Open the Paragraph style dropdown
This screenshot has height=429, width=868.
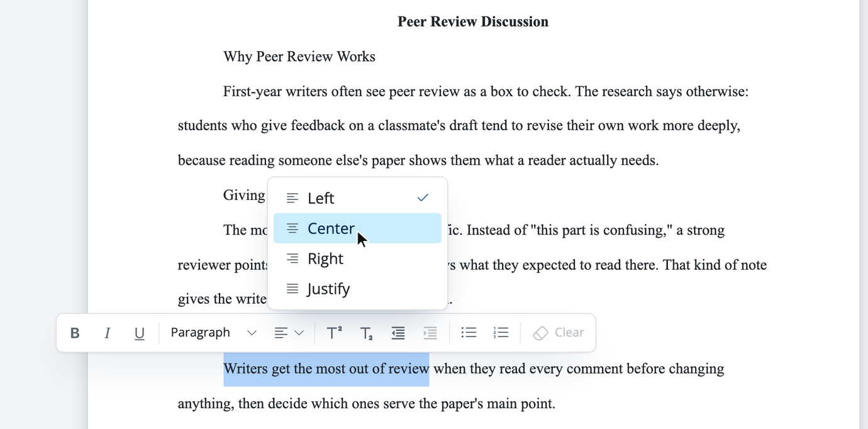point(213,333)
